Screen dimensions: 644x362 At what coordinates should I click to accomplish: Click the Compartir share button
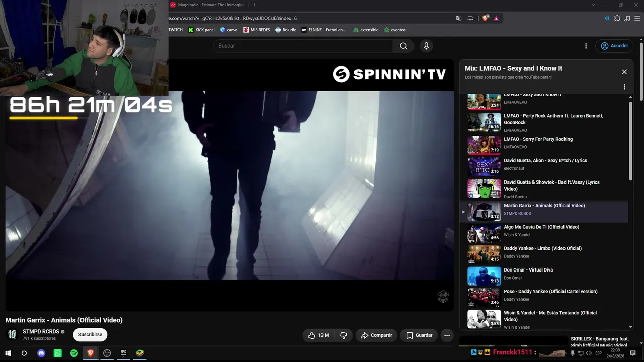376,335
